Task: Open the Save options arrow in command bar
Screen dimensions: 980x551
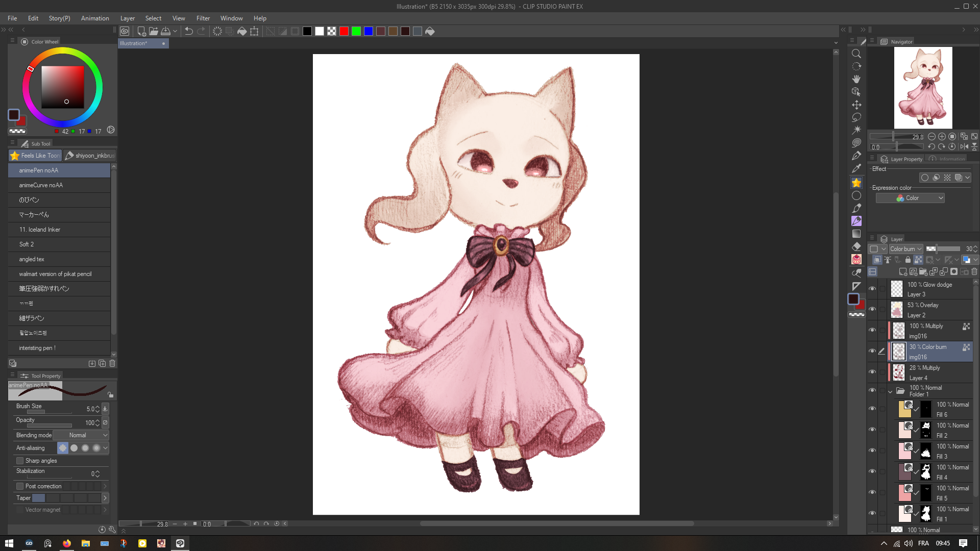Action: pos(175,31)
